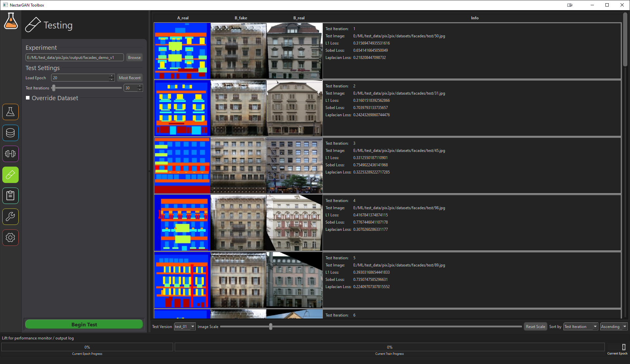Screen dimensions: 630x364
Task: Click the NectarGAN flask logo at top left
Action: click(x=11, y=21)
